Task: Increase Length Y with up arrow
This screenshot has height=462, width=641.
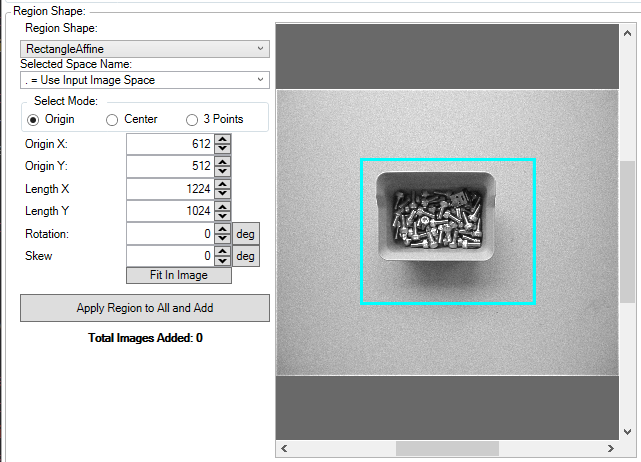Action: pyautogui.click(x=222, y=205)
